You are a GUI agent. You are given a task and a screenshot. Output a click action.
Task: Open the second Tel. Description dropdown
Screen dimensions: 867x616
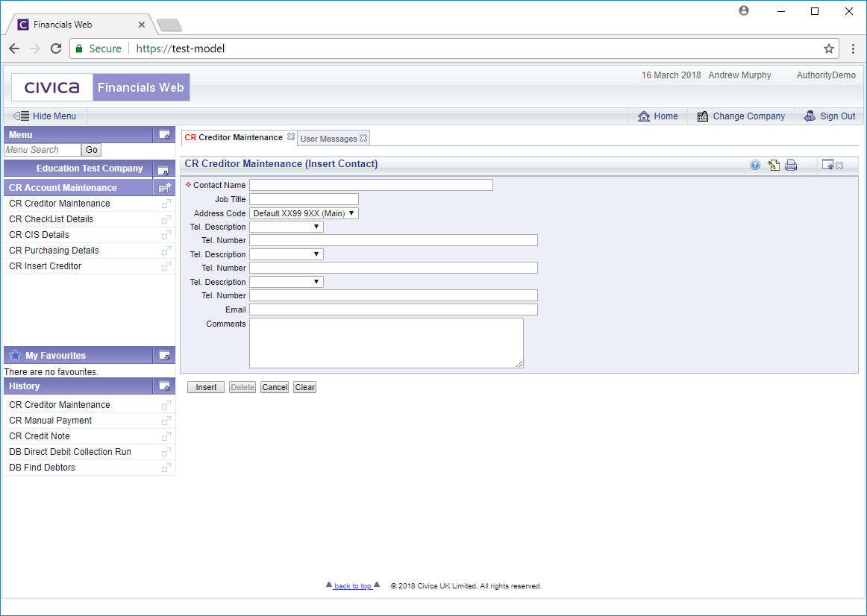pyautogui.click(x=286, y=254)
